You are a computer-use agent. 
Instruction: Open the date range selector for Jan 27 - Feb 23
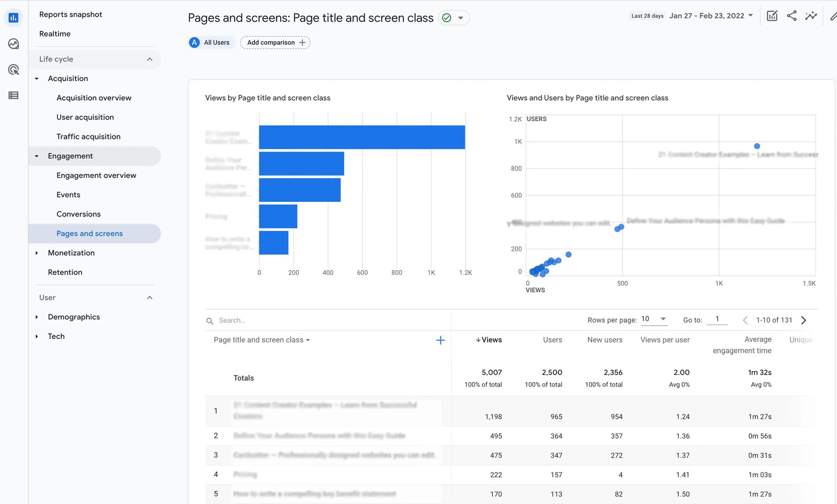tap(709, 16)
